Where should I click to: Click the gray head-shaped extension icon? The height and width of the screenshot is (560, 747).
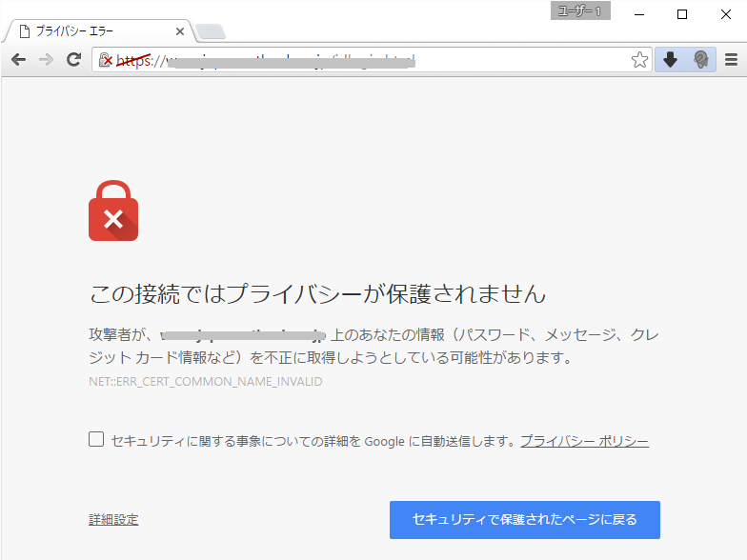pyautogui.click(x=701, y=60)
